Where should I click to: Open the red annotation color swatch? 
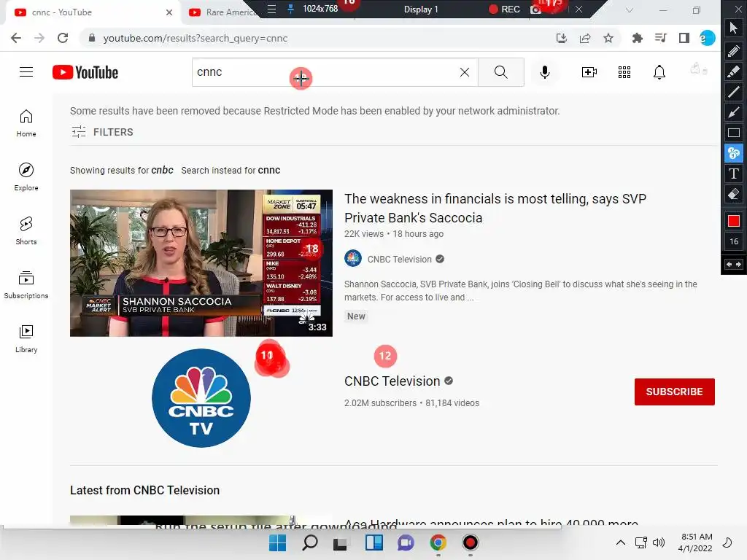[734, 220]
